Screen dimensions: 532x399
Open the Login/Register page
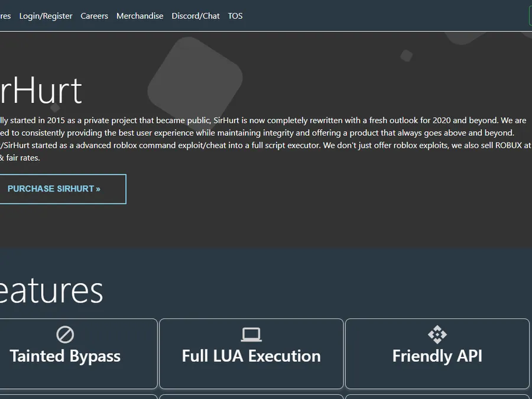click(x=46, y=16)
